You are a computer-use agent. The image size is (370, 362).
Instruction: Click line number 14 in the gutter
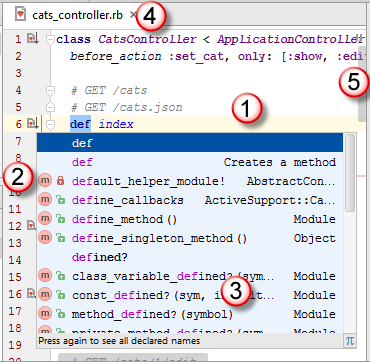coord(15,259)
